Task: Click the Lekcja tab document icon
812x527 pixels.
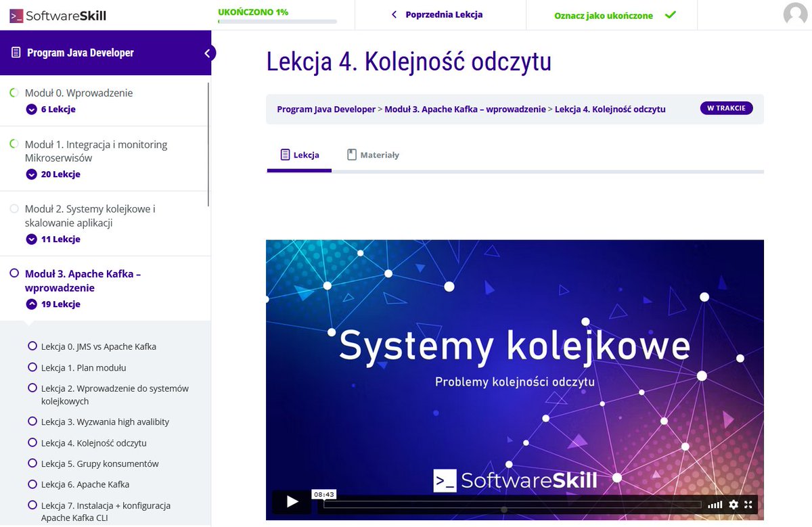Action: click(286, 155)
